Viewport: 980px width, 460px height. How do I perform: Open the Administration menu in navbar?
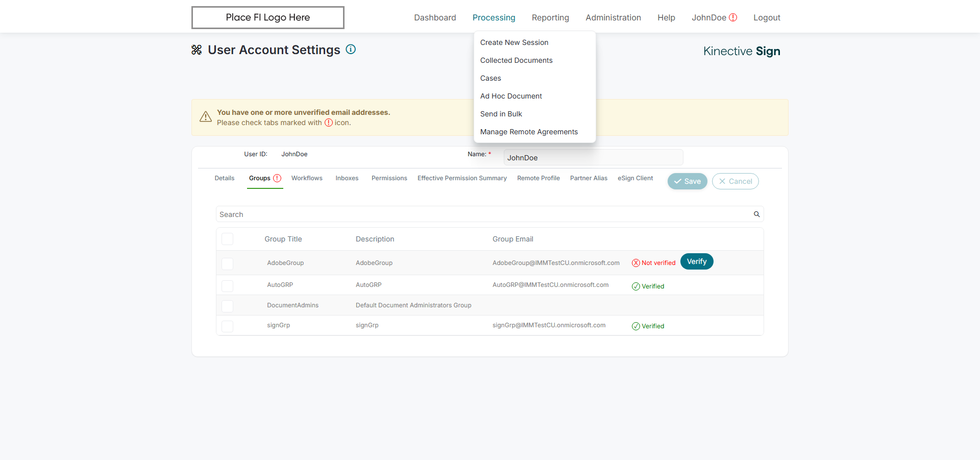(x=613, y=17)
